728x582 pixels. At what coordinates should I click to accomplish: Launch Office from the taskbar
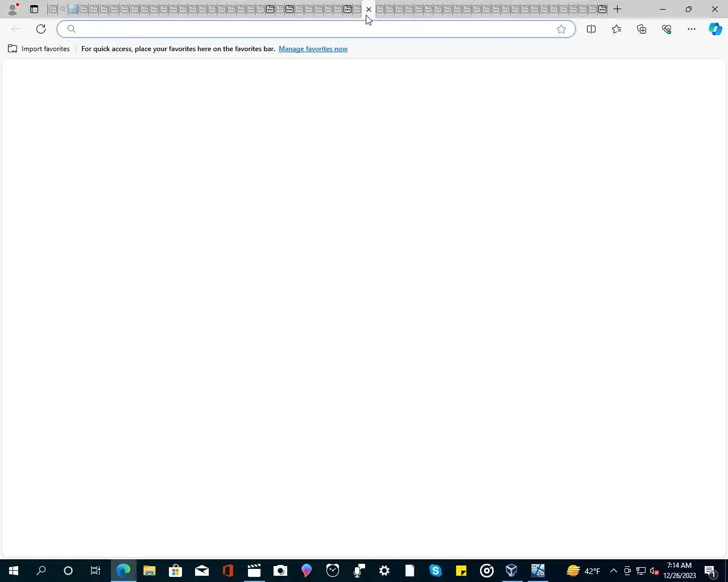228,571
